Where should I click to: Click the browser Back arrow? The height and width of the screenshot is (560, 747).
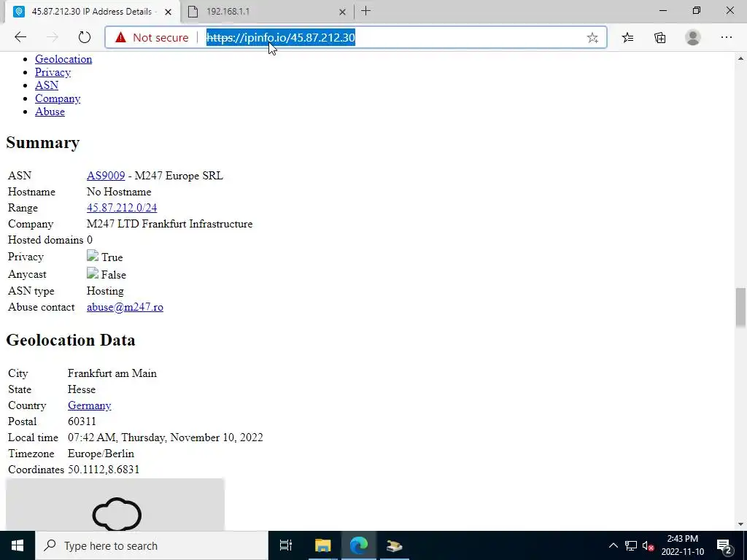20,37
